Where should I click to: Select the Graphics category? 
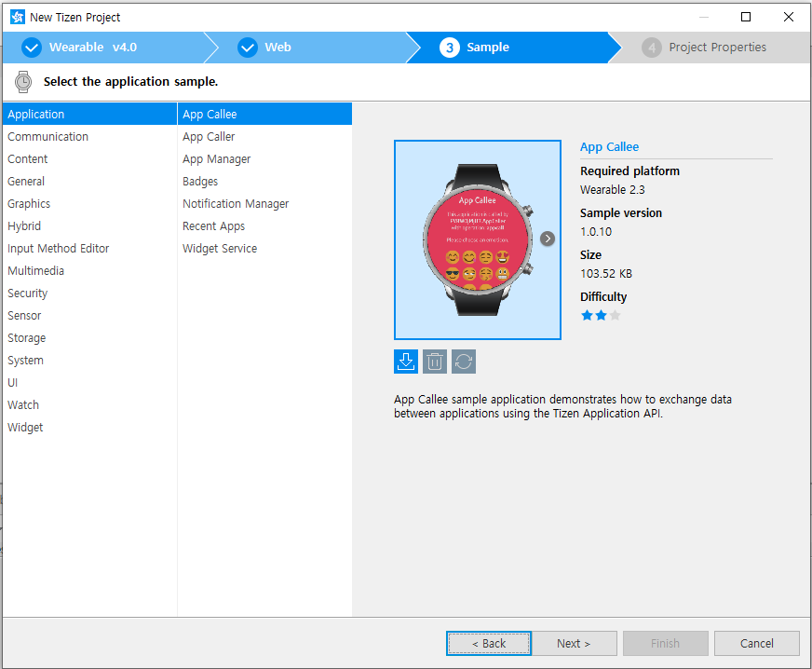click(x=89, y=204)
